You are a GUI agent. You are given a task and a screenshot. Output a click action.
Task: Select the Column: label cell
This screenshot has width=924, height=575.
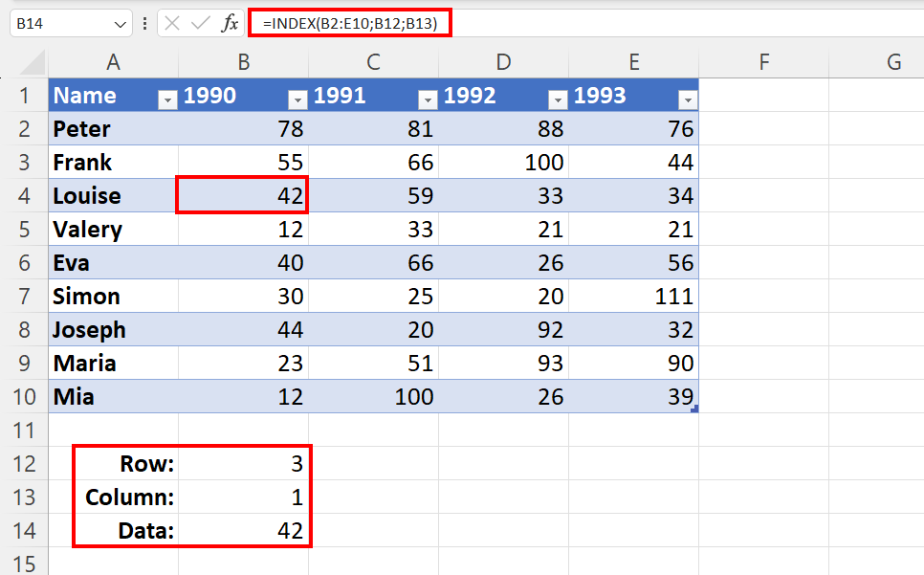(113, 498)
